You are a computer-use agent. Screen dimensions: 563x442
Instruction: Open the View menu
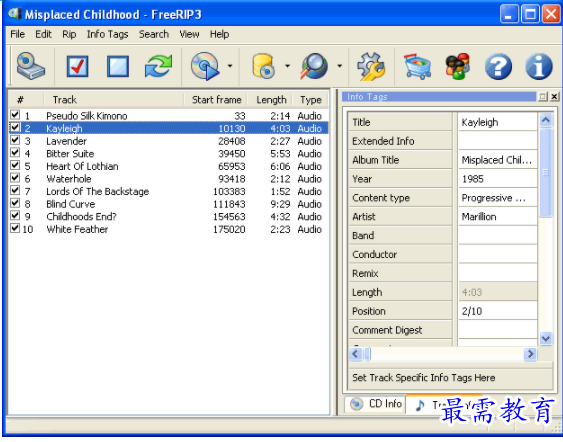(189, 34)
